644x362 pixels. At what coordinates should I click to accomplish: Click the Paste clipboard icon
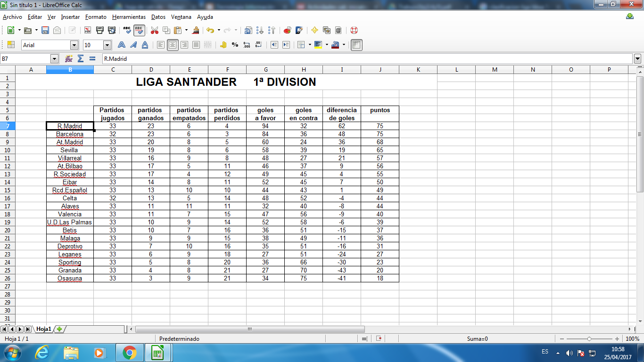178,30
